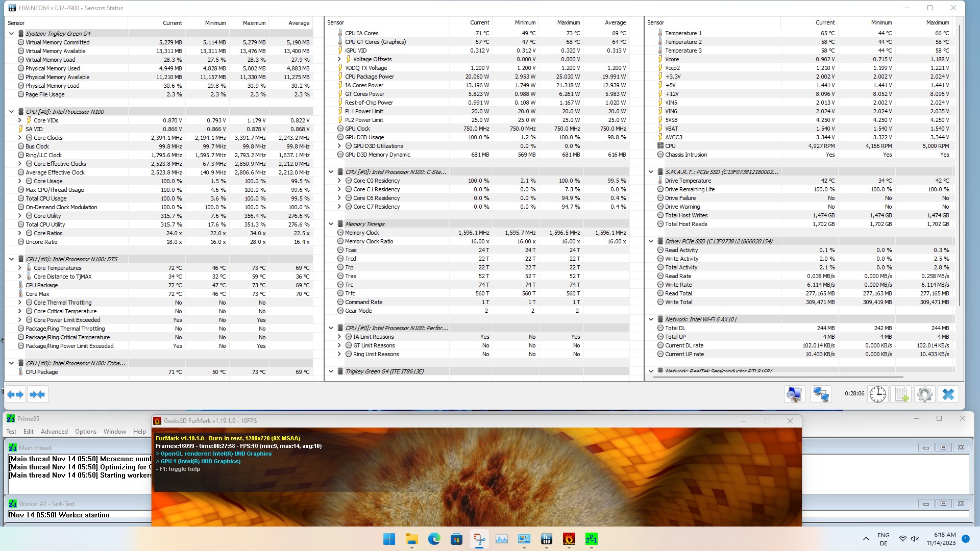The width and height of the screenshot is (980, 551).
Task: Click the Average column header in middle panel
Action: pos(615,22)
